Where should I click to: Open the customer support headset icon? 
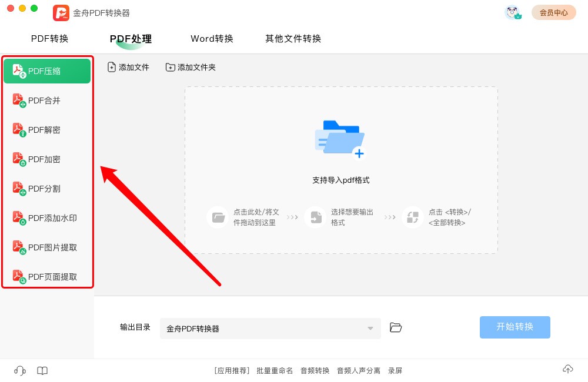pos(19,370)
